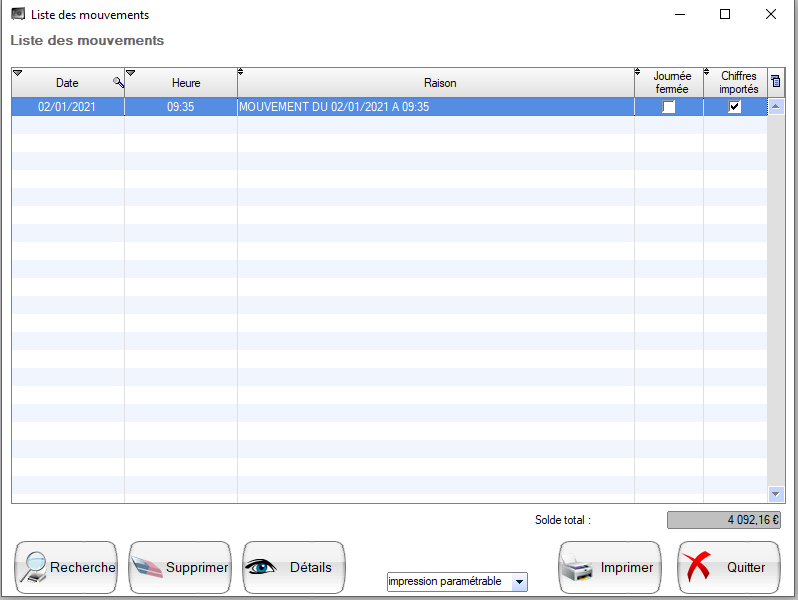Viewport: 798px width, 600px height.
Task: Click the Quitter button
Action: point(729,568)
